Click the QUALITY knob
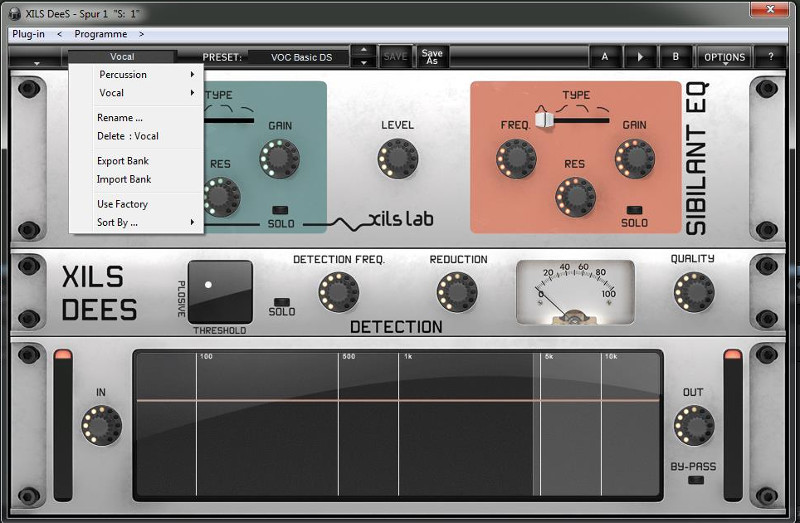The width and height of the screenshot is (800, 523). (x=693, y=292)
